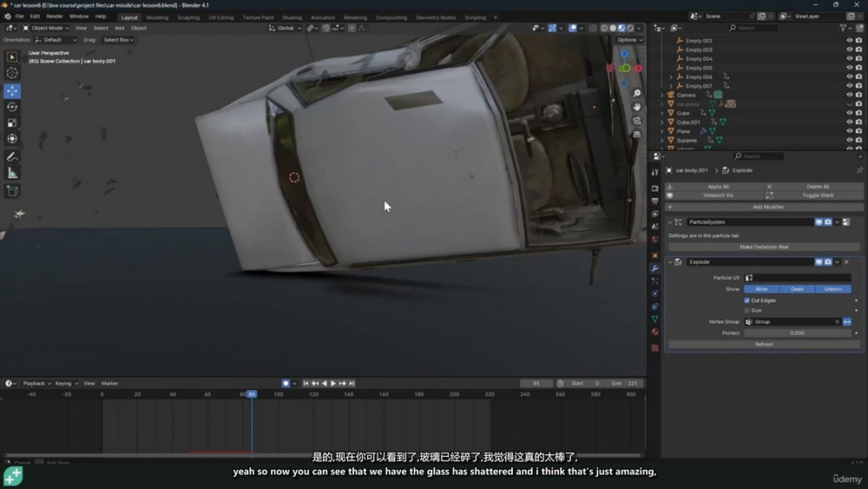The image size is (868, 489).
Task: Activate the Rotate tool
Action: coord(12,107)
